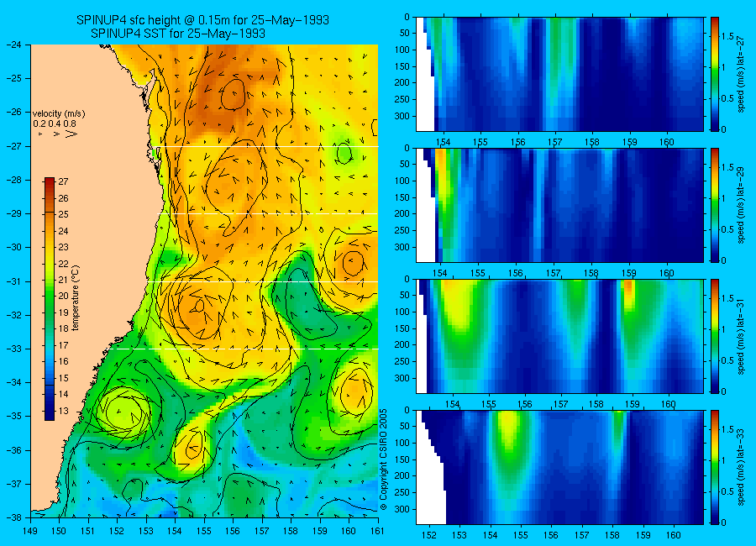756x546 pixels.
Task: Click the '0.2 0.4 0.8' velocity scale values
Action: (x=55, y=124)
